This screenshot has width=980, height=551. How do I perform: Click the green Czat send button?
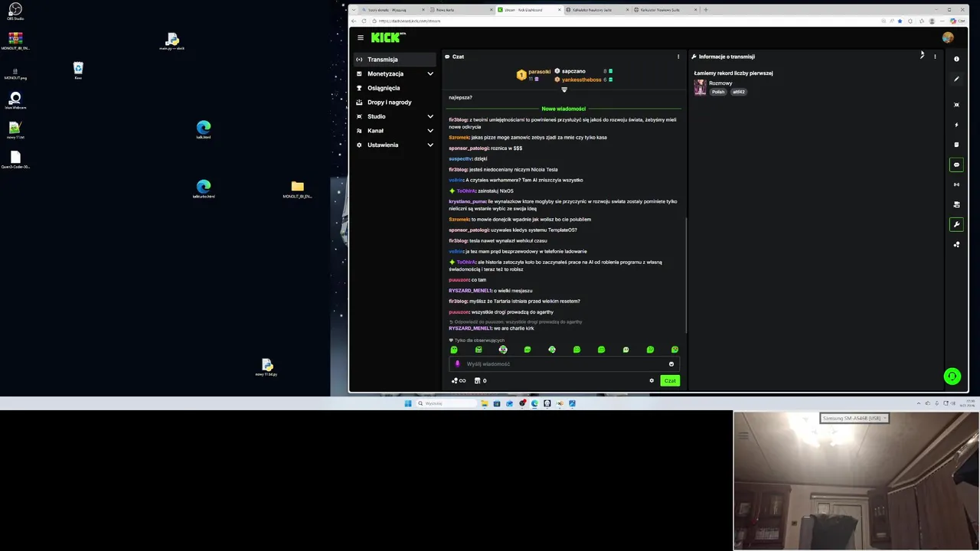point(670,380)
